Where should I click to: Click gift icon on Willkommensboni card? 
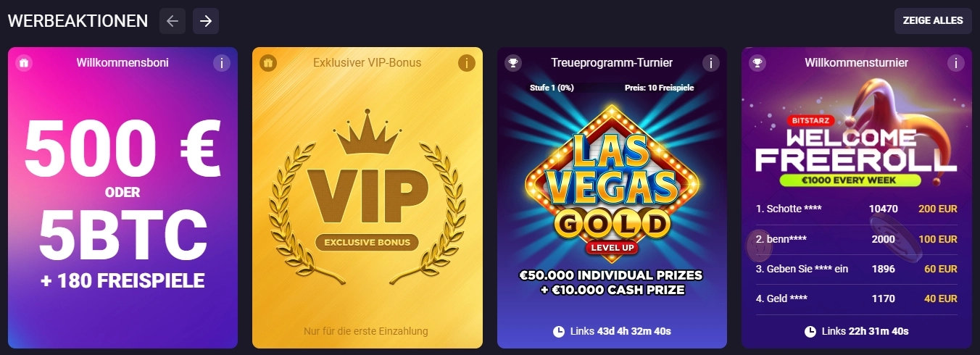tap(24, 63)
